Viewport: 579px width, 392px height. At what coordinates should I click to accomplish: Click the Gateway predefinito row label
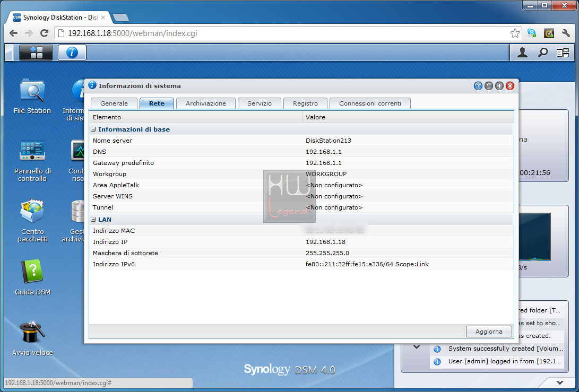[123, 163]
